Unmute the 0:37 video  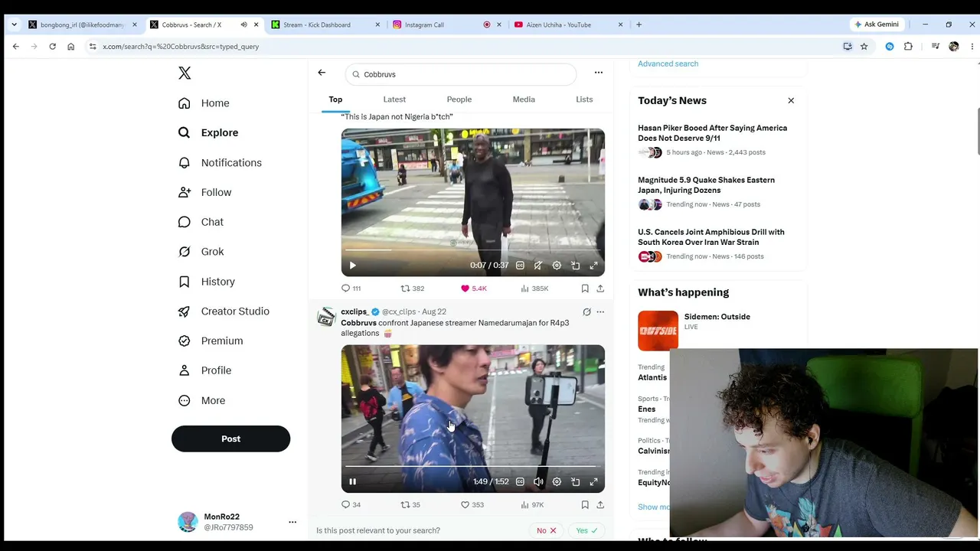click(x=538, y=266)
